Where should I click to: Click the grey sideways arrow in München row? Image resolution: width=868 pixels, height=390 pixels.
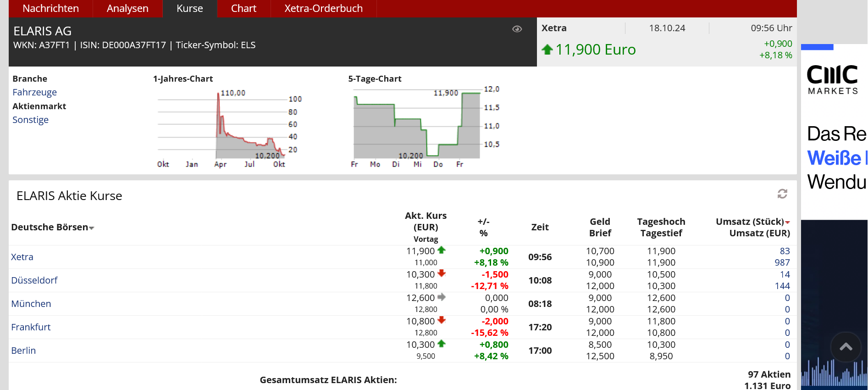point(442,297)
